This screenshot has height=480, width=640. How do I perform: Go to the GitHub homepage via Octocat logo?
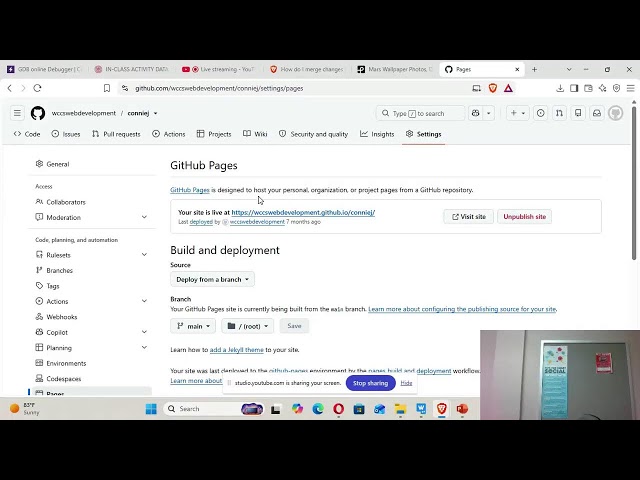click(38, 113)
